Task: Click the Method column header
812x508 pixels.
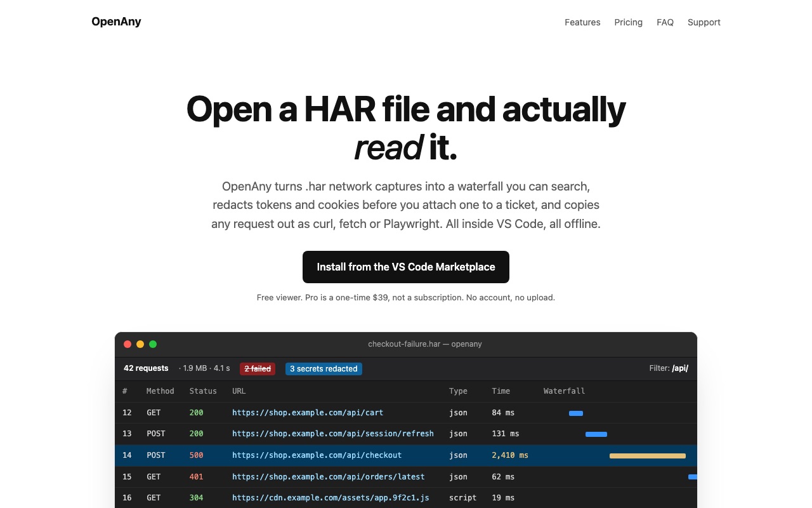Action: pos(160,391)
